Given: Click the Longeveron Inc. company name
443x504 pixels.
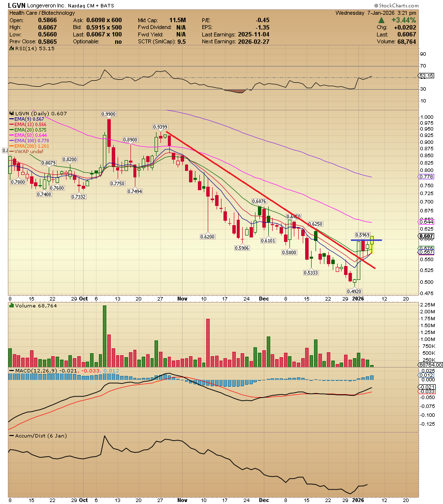Looking at the screenshot, I should 46,6.
